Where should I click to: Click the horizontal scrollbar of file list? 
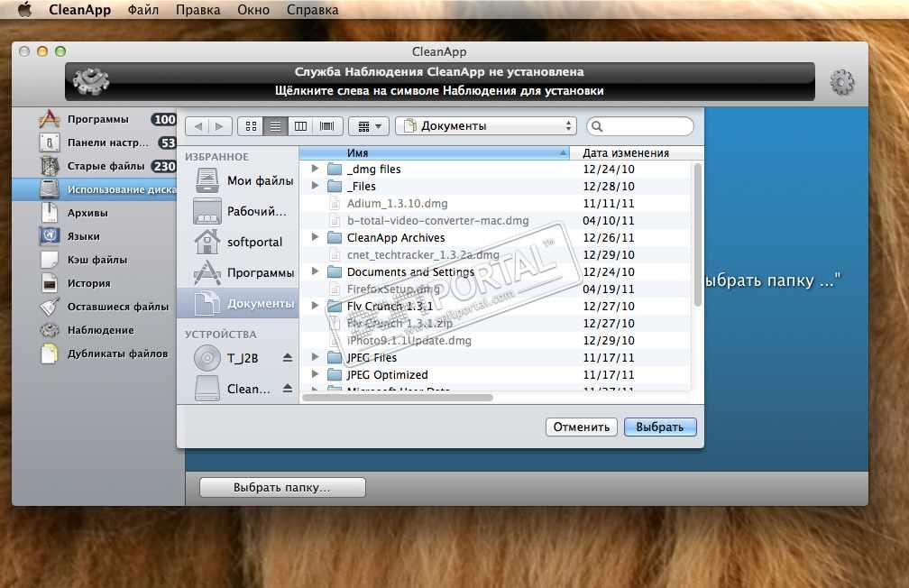click(398, 398)
